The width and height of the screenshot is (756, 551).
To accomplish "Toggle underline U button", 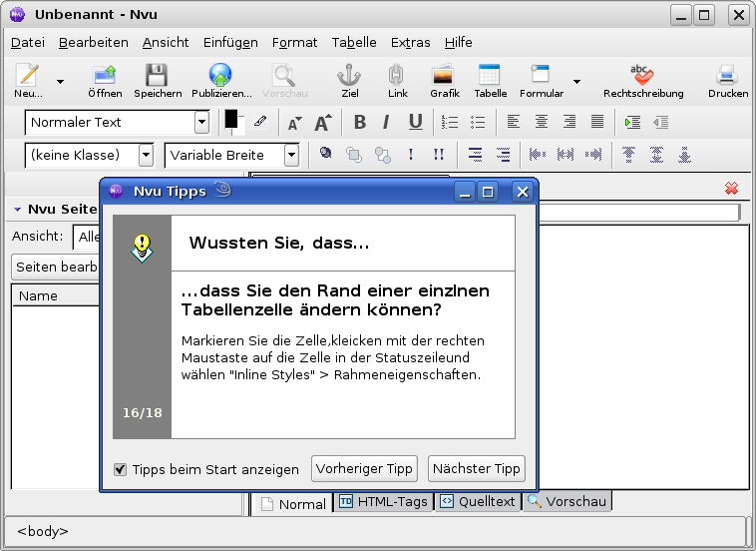I will point(415,122).
